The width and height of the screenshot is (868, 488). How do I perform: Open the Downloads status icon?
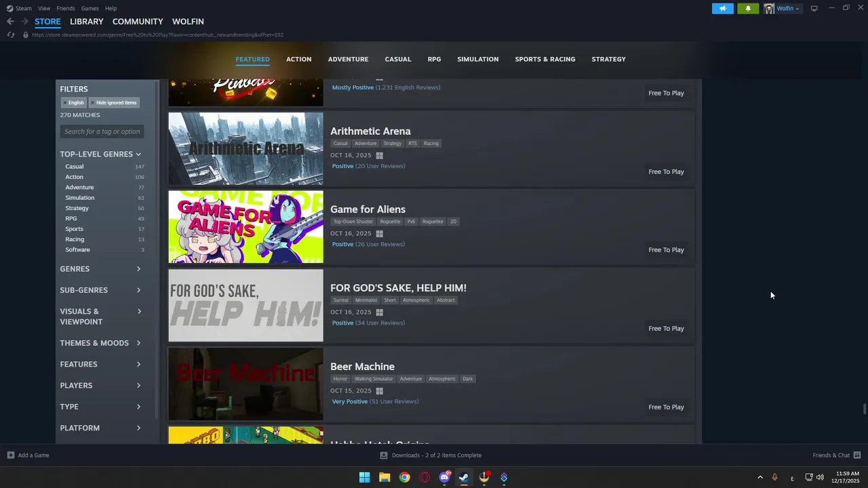[384, 455]
